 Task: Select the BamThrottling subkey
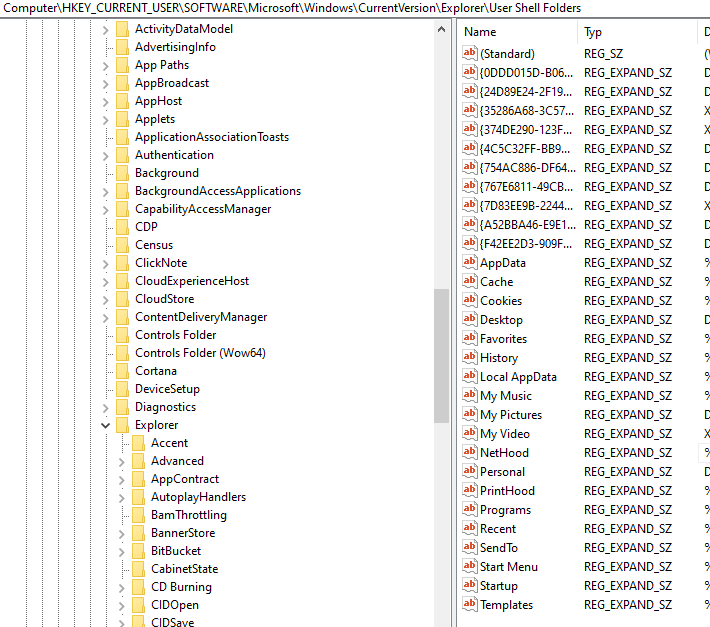coord(189,515)
